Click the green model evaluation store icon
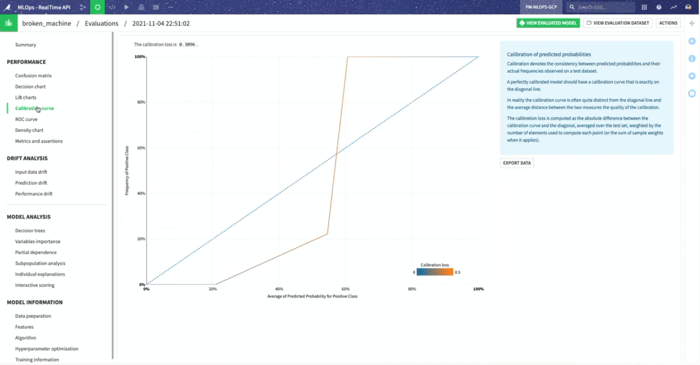 point(8,23)
